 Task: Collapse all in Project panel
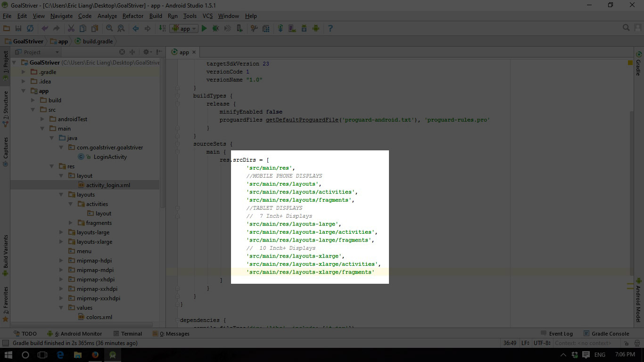(132, 52)
